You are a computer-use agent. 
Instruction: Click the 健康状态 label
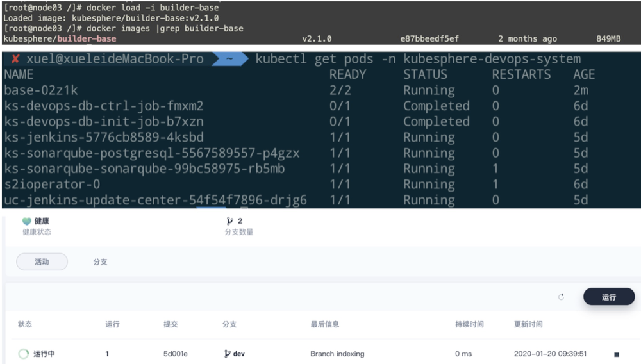pyautogui.click(x=37, y=232)
